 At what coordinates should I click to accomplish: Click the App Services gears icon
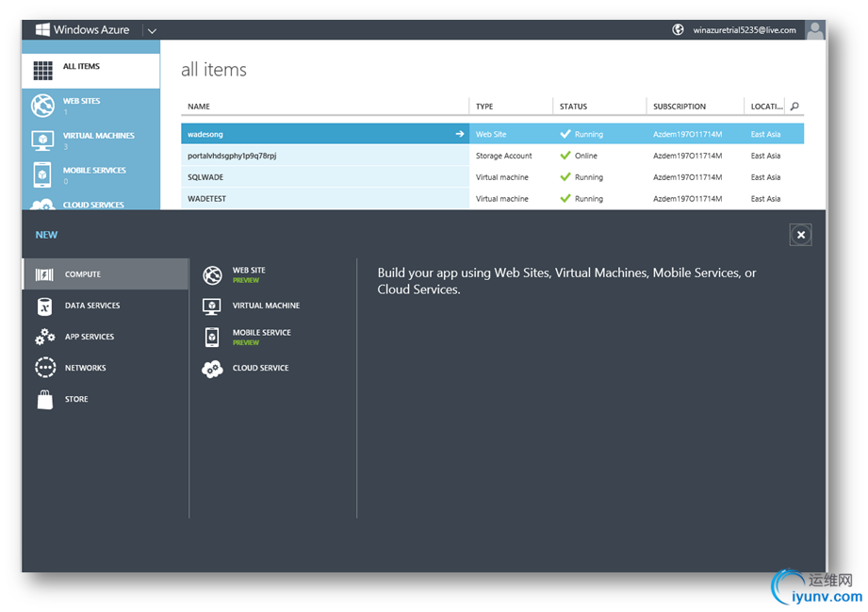tap(45, 337)
